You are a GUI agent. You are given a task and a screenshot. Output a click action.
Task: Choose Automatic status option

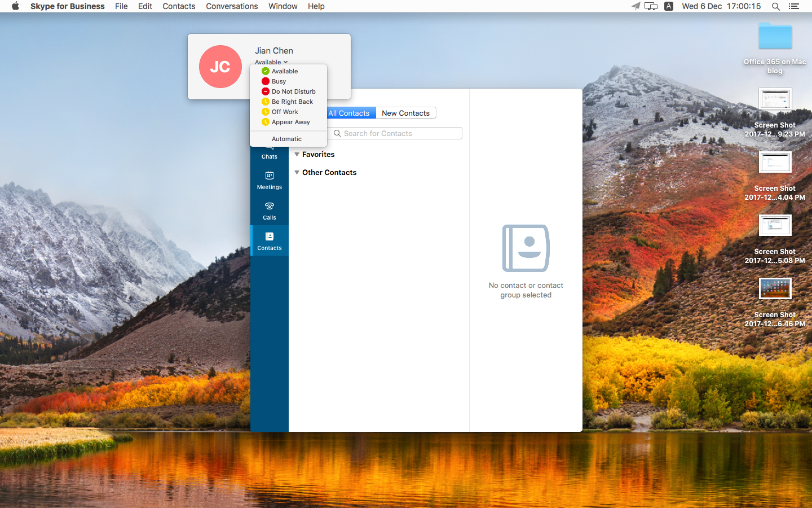288,139
